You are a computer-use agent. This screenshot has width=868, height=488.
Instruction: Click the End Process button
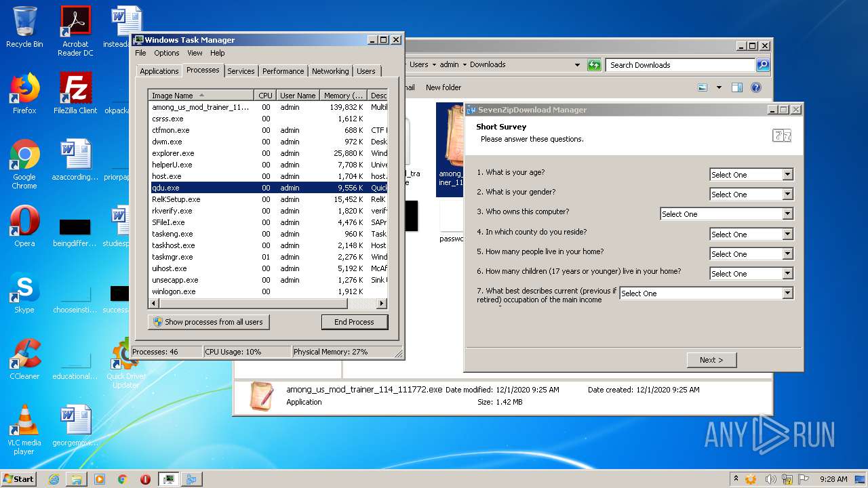354,322
